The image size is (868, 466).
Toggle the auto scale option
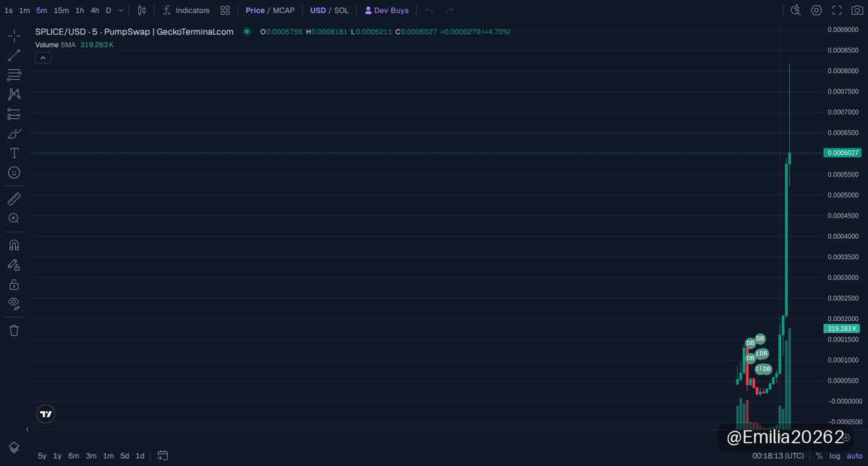click(x=855, y=456)
